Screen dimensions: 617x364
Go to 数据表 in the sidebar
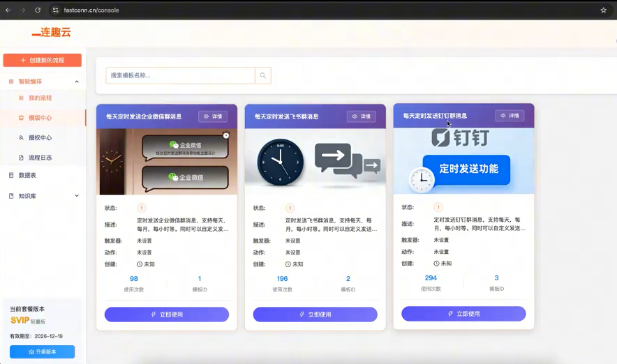coord(27,175)
